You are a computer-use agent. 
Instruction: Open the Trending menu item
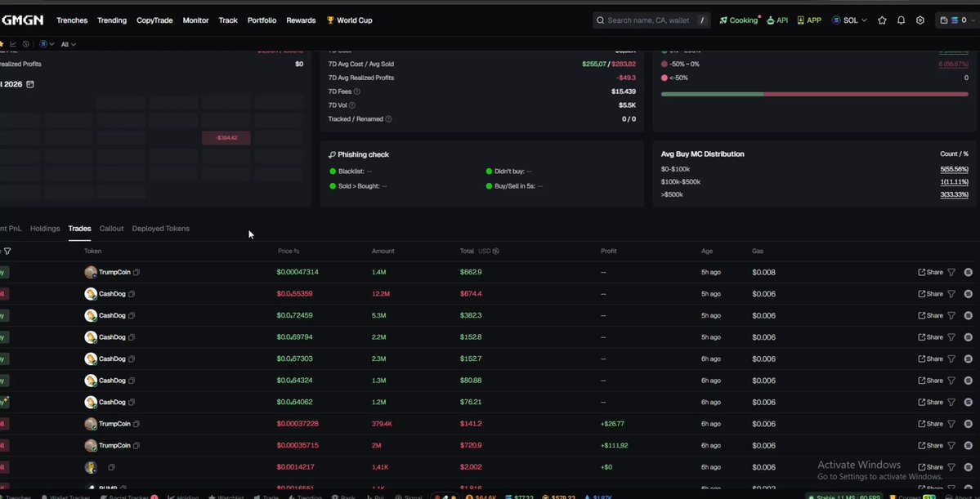click(112, 20)
